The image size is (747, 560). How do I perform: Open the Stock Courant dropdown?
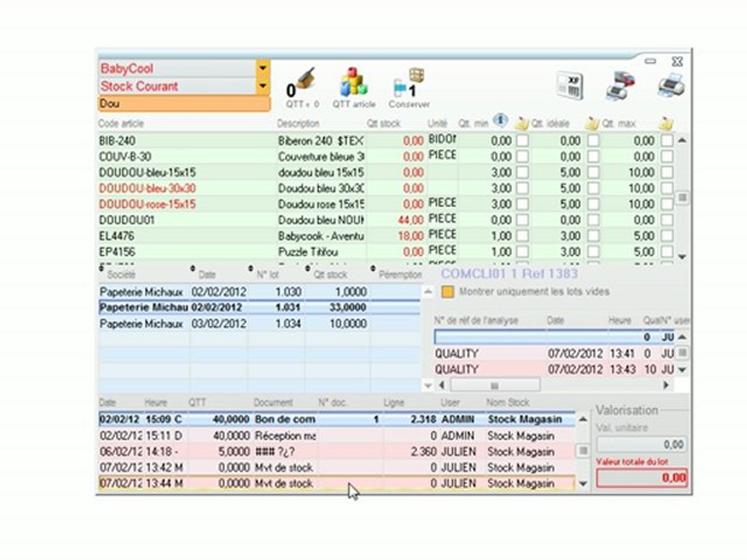coord(262,86)
